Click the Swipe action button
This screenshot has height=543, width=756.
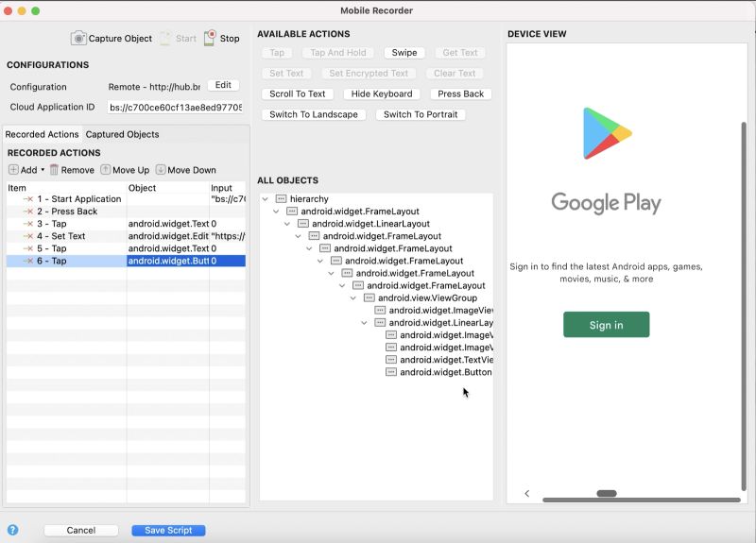[404, 53]
